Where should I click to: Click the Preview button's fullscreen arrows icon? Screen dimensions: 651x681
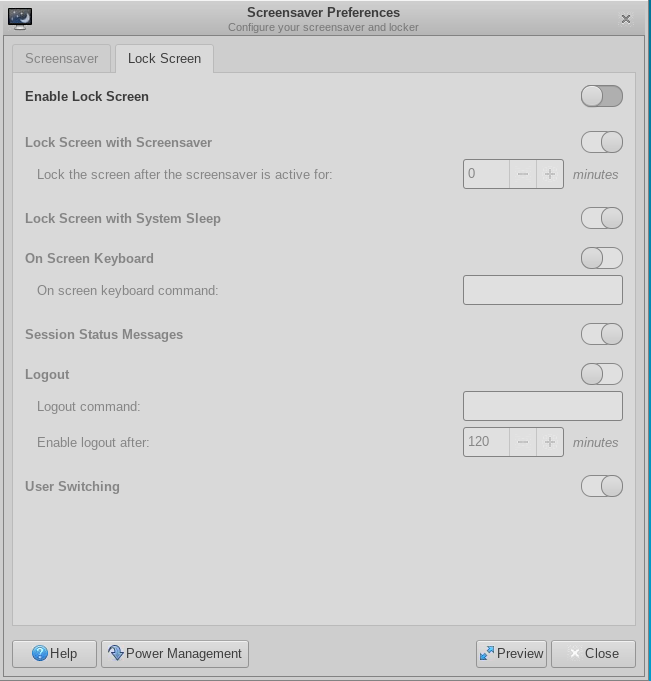pyautogui.click(x=486, y=653)
